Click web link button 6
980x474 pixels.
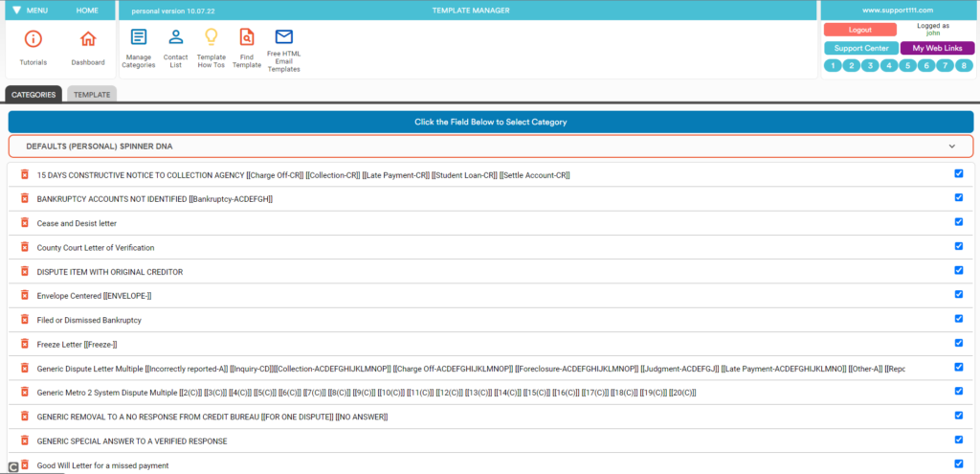point(926,66)
